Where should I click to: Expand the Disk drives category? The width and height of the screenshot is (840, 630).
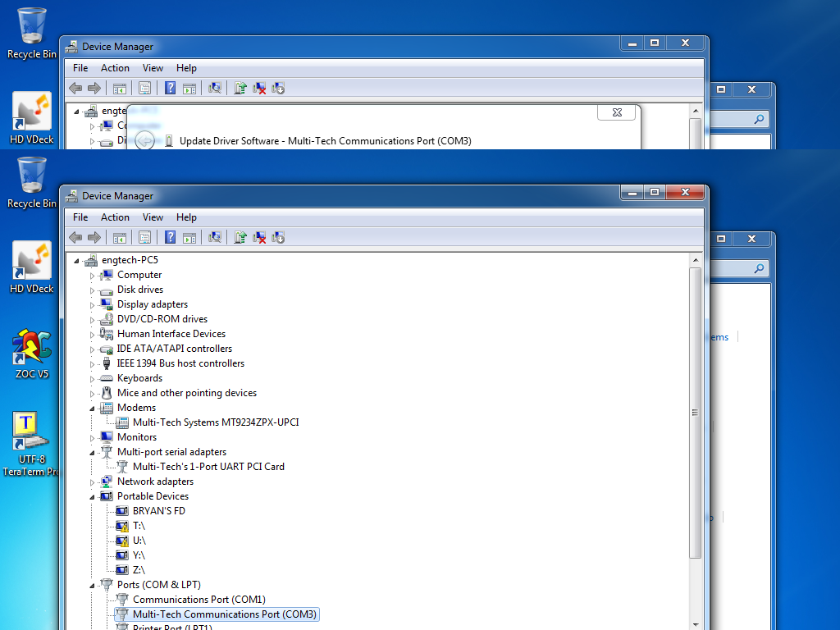(x=93, y=290)
